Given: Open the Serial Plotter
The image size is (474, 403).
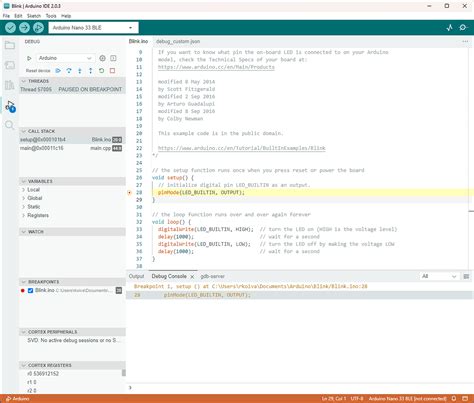Looking at the screenshot, I should point(449,27).
